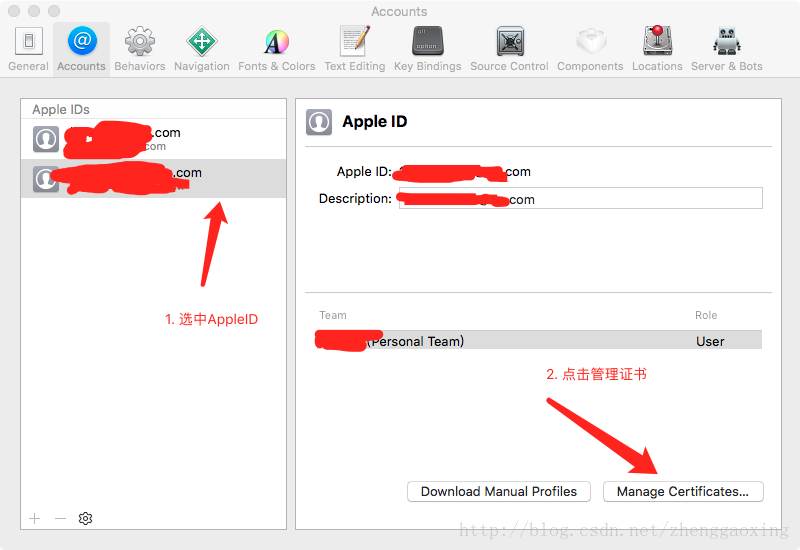The width and height of the screenshot is (800, 550).
Task: Click Download Manual Profiles button
Action: [498, 491]
